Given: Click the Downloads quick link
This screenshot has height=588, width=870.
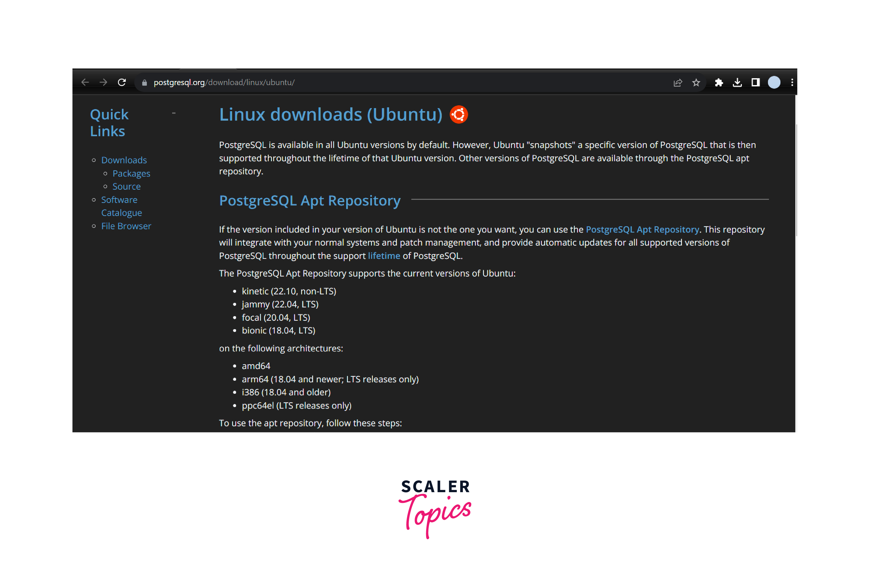Looking at the screenshot, I should pos(124,160).
